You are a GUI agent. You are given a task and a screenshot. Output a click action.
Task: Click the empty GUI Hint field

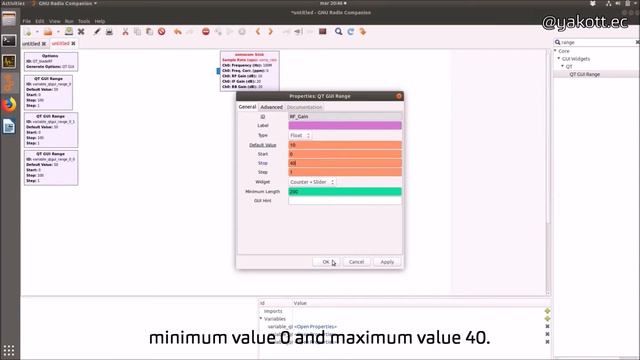pyautogui.click(x=345, y=200)
